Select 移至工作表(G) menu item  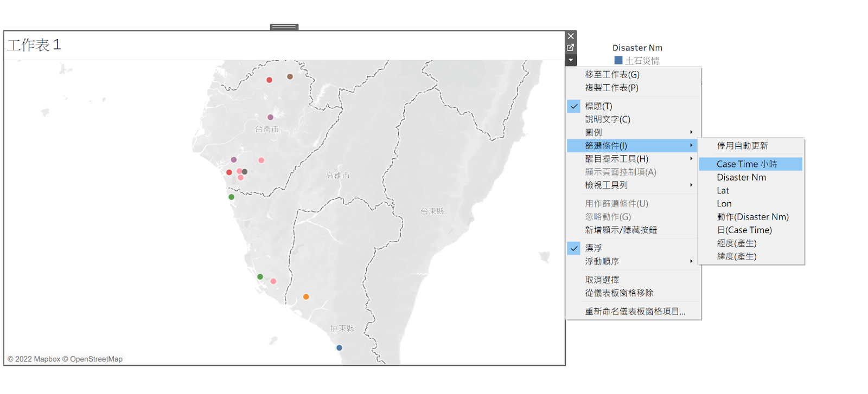tap(632, 75)
